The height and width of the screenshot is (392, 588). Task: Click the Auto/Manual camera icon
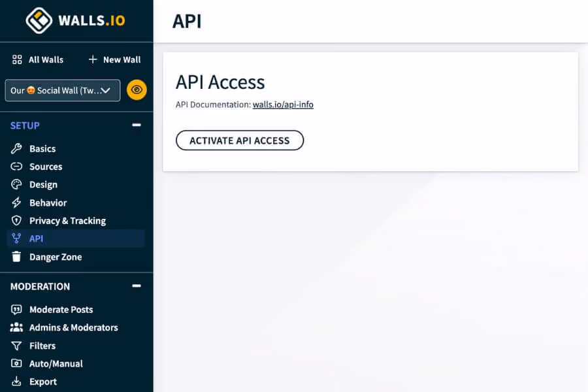pyautogui.click(x=16, y=363)
